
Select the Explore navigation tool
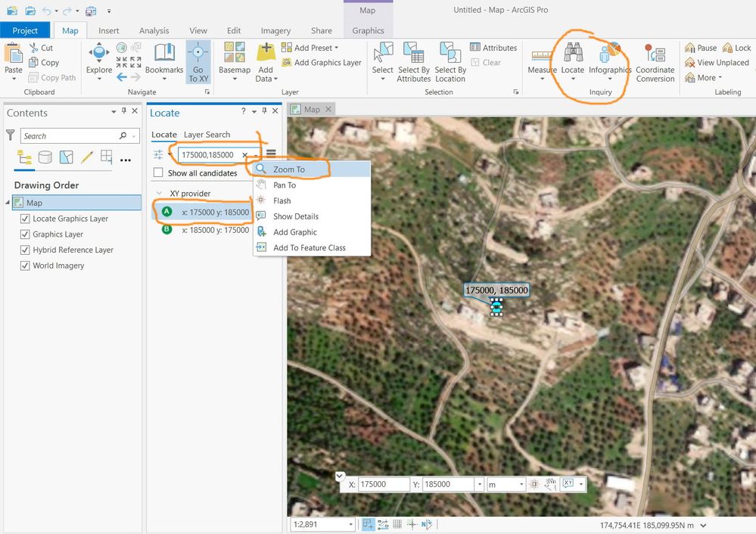99,62
